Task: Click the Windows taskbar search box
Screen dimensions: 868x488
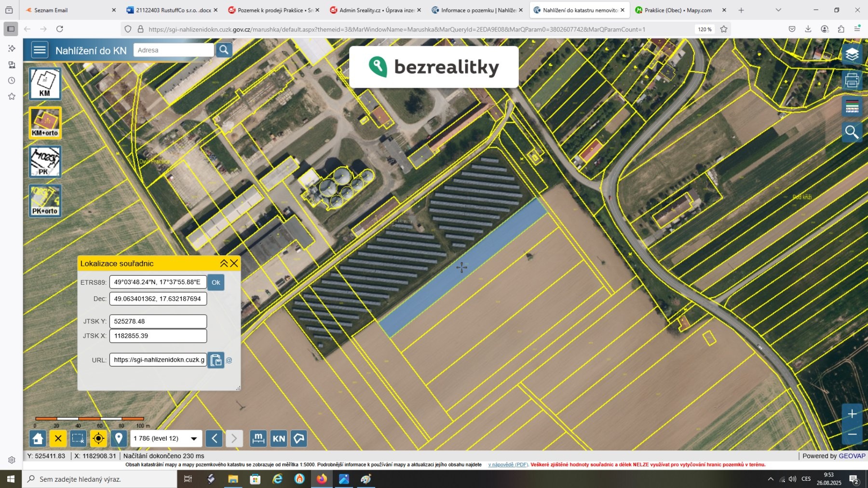Action: pos(100,479)
